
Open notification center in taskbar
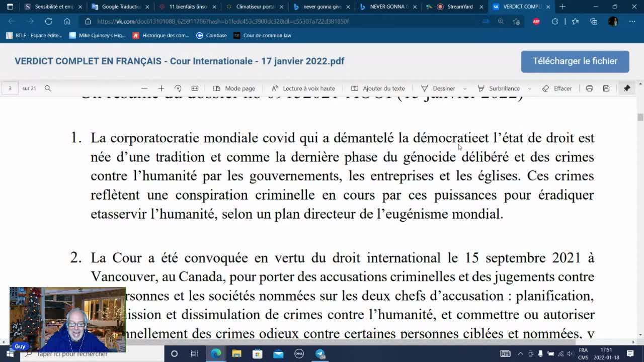tap(630, 354)
